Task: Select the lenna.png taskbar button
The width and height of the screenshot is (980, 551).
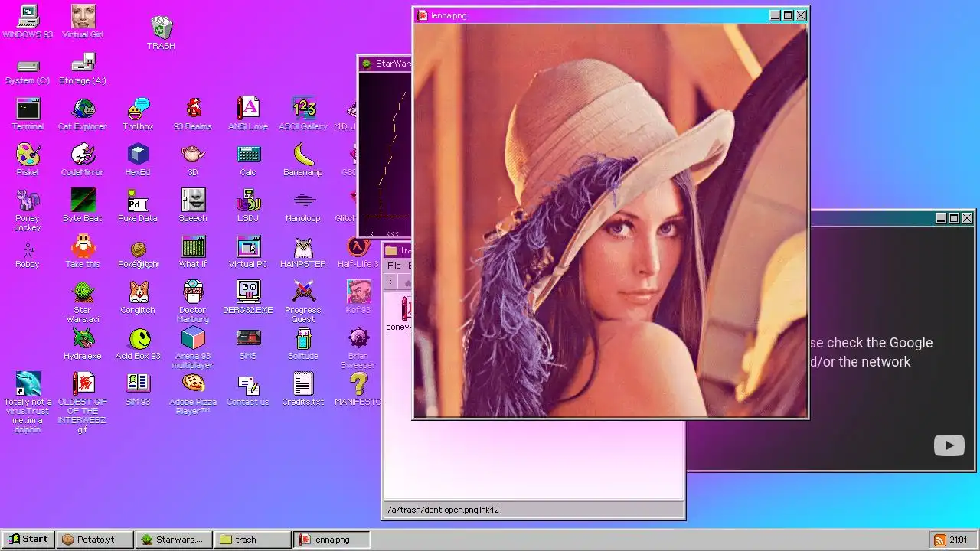Action: 332,540
